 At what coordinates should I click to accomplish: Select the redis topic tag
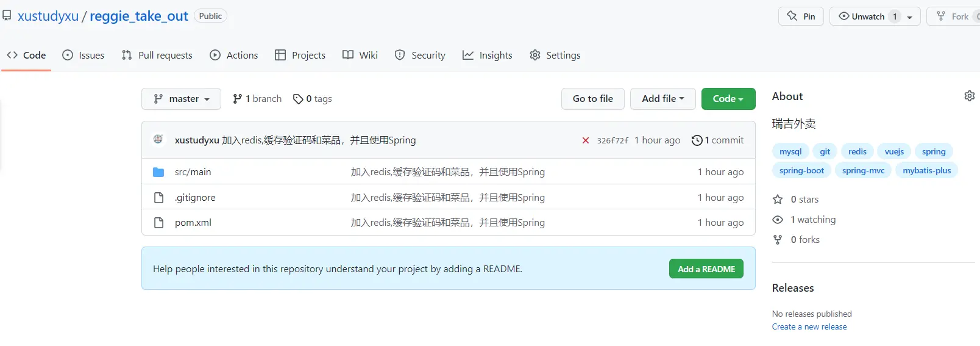(x=857, y=151)
